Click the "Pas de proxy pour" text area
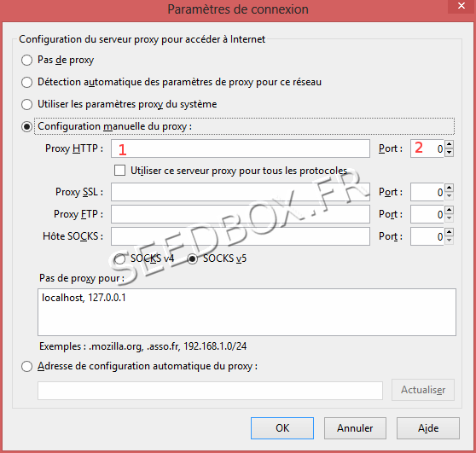This screenshot has height=453, width=476. coord(247,312)
